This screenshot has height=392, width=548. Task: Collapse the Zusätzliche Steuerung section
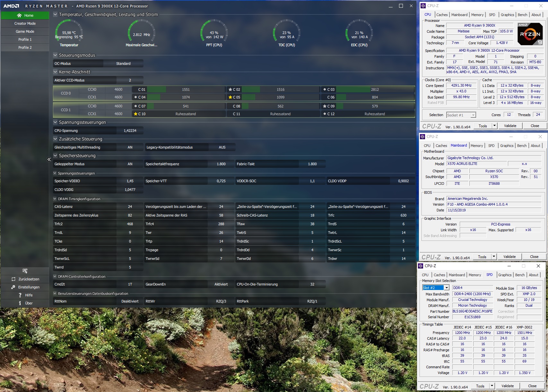(x=55, y=139)
